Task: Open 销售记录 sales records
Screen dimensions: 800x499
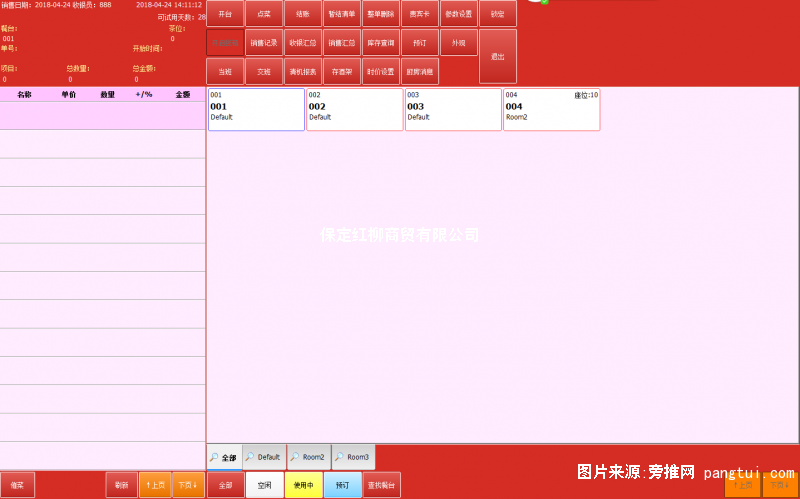Action: click(264, 43)
